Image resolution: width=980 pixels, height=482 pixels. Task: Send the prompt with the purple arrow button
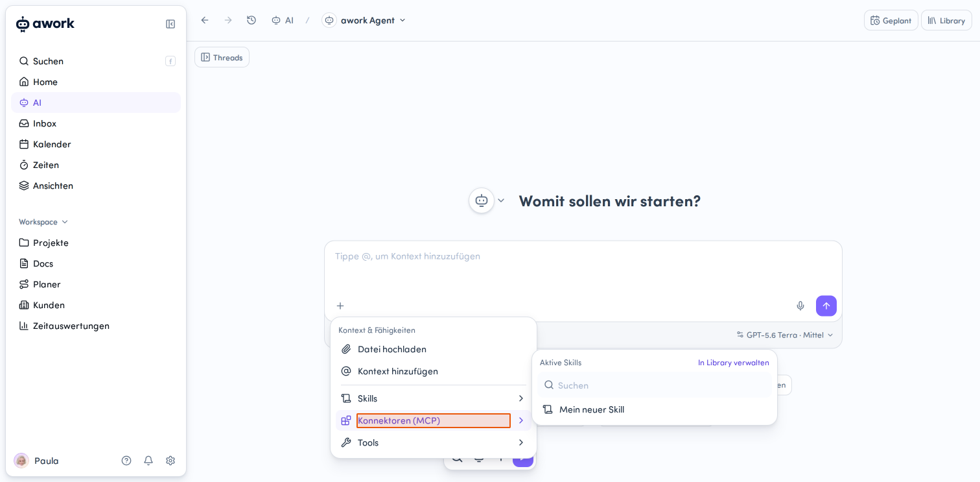coord(826,306)
